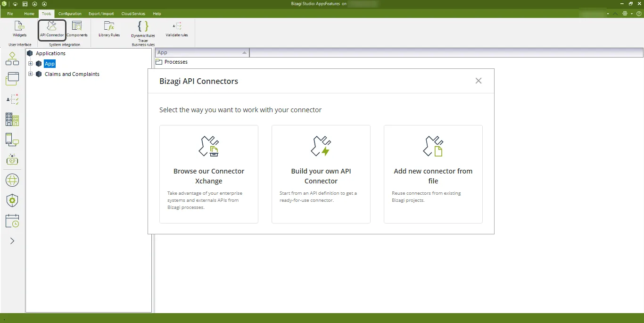Select the API Connector ribbon icon
Screen dimensions: 644x323
[x=52, y=29]
